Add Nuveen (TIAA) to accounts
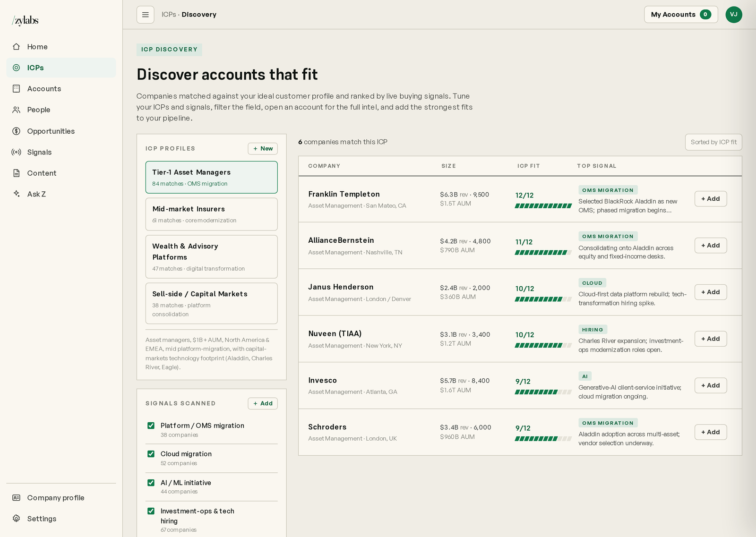The height and width of the screenshot is (537, 756). coord(711,339)
